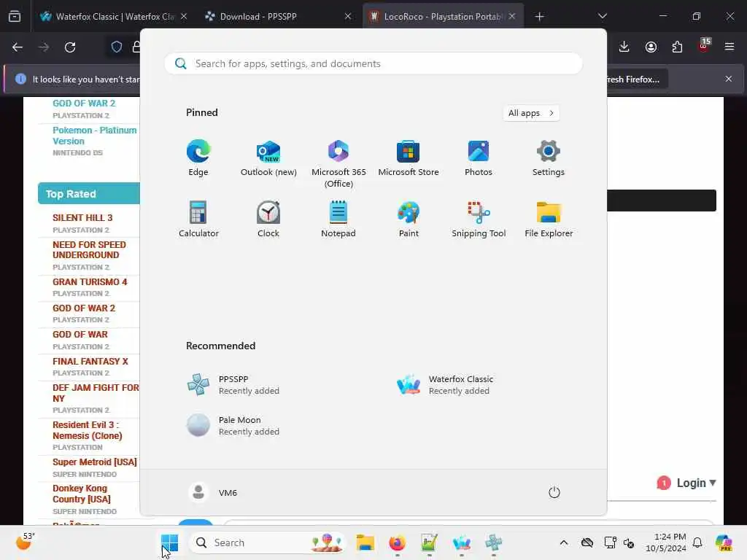The image size is (747, 560).
Task: Open notification bell in system tray
Action: [x=697, y=542]
